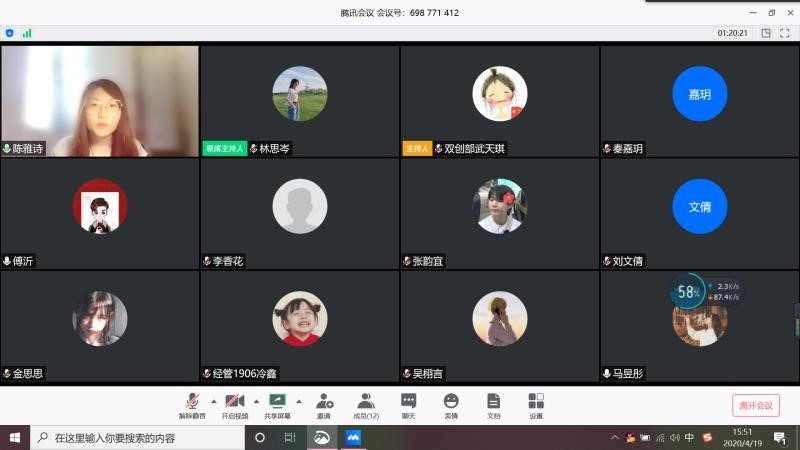Open the Windows Start menu
The width and height of the screenshot is (800, 450).
tap(15, 438)
